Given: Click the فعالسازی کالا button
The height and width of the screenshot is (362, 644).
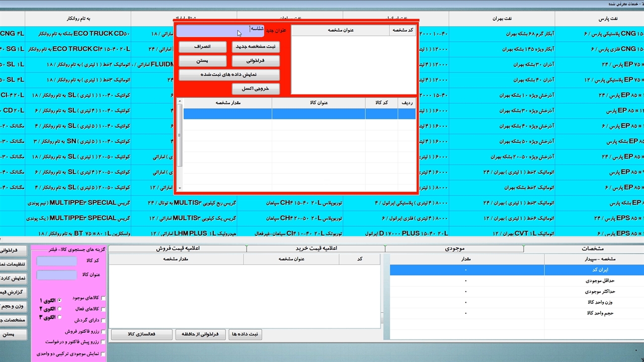Looking at the screenshot, I should click(142, 334).
